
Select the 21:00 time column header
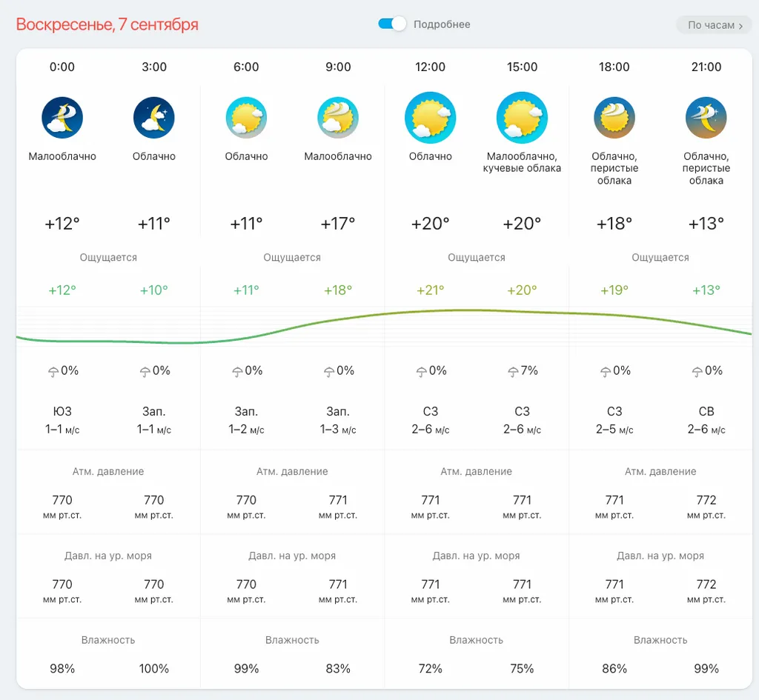pyautogui.click(x=706, y=67)
